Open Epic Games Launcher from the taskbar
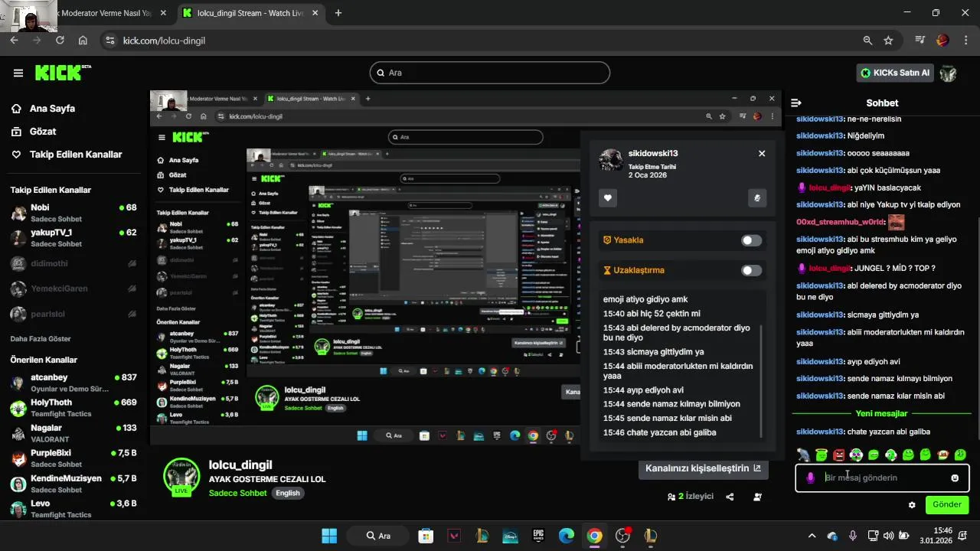 [x=539, y=536]
